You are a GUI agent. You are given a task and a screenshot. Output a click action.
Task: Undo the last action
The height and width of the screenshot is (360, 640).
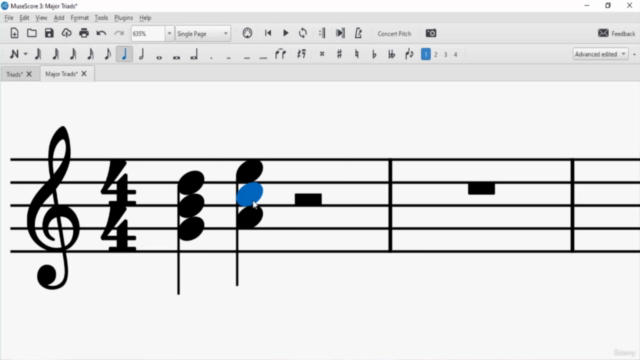(101, 33)
